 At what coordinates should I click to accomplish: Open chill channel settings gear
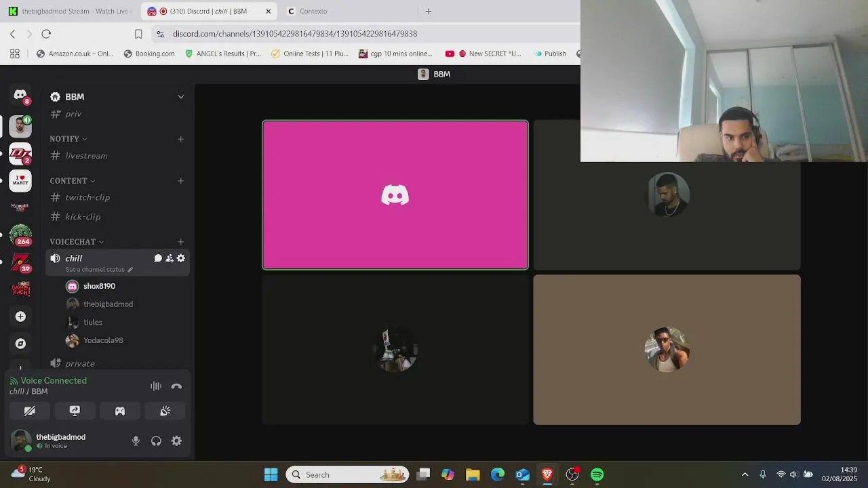coord(181,258)
